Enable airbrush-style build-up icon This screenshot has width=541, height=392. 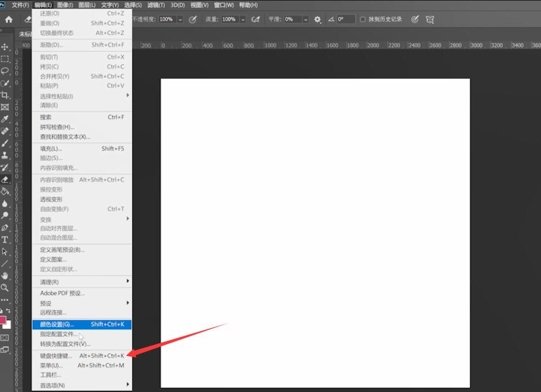[x=256, y=20]
